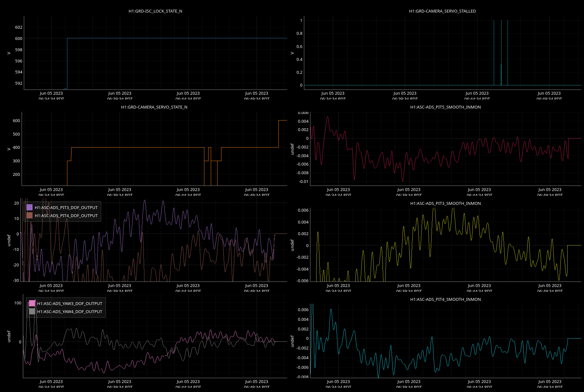Click the 0.2 tick on the SERVO_STALLED axis
584x392 pixels.
[x=299, y=72]
